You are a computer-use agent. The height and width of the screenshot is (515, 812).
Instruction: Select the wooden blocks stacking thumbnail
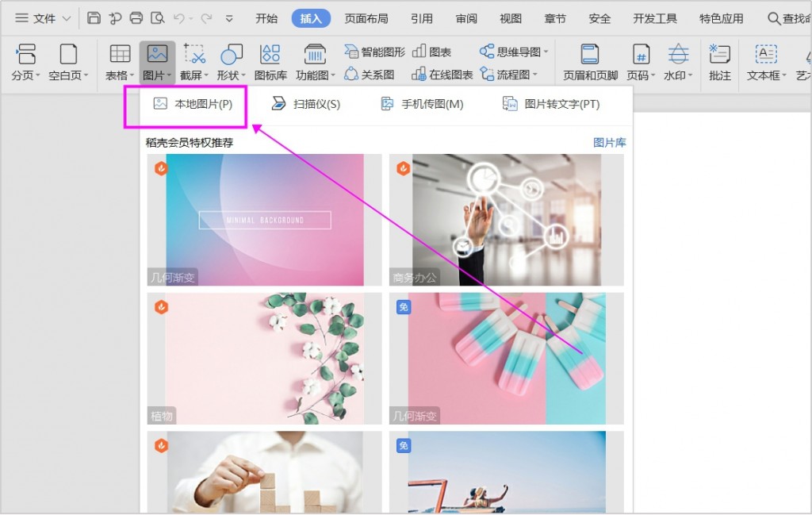[264, 471]
